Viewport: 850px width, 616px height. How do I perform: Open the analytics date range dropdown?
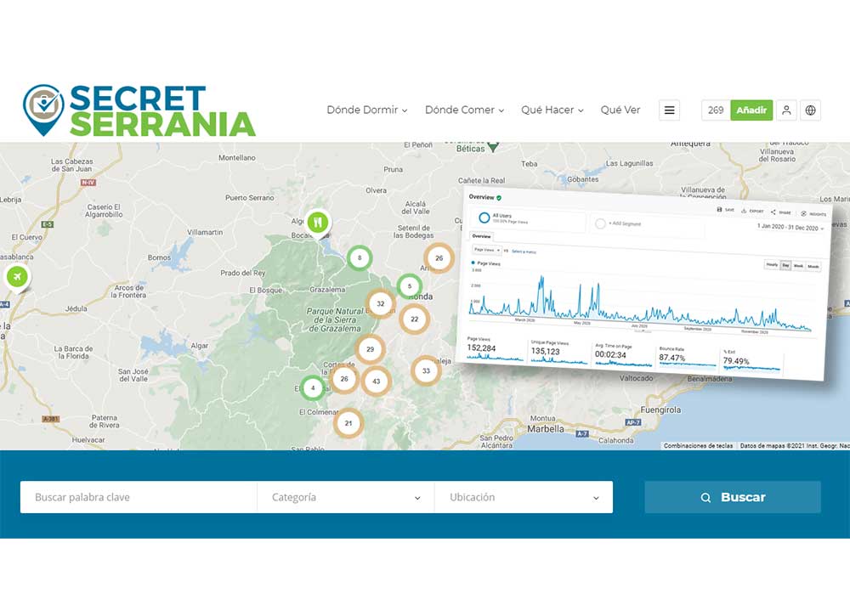(x=790, y=228)
